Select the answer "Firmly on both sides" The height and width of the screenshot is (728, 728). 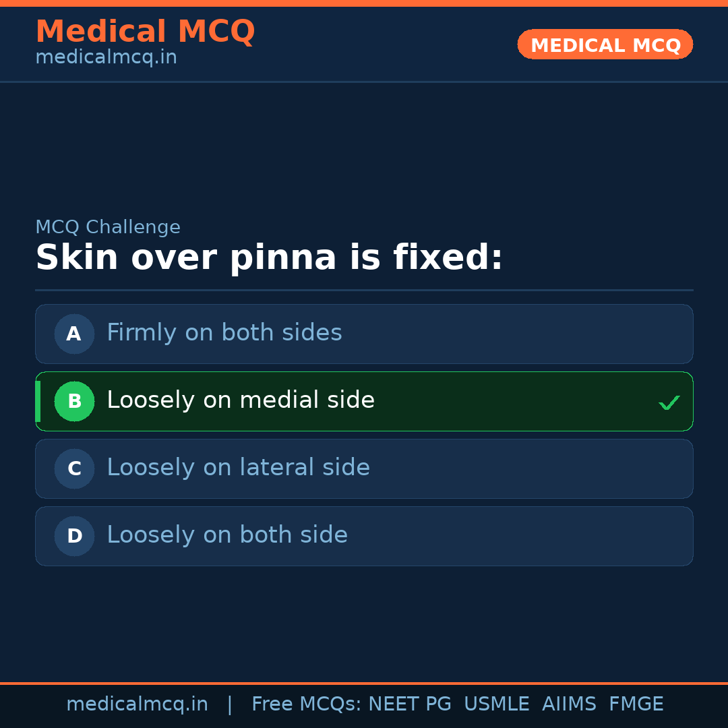[224, 333]
